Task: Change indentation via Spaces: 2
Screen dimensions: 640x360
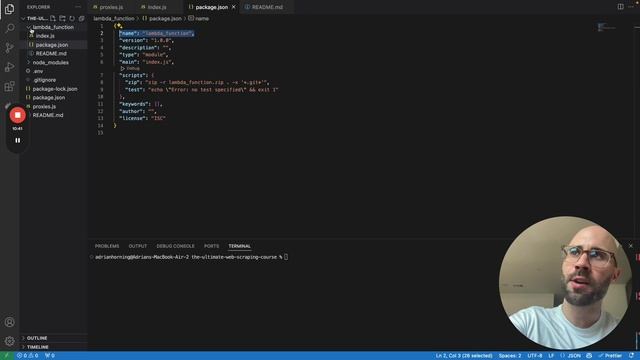Action: click(510, 356)
